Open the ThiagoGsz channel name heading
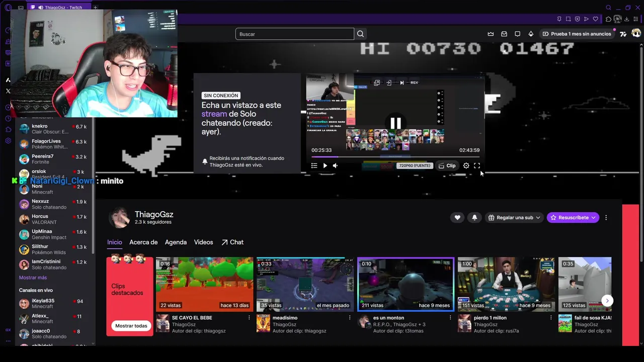Viewport: 644px width, 362px height. pos(154,214)
